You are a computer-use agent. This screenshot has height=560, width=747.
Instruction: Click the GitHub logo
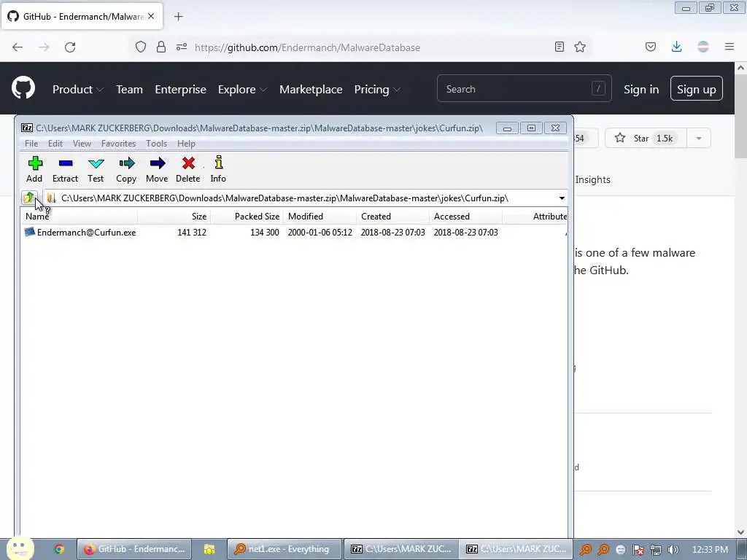tap(23, 87)
